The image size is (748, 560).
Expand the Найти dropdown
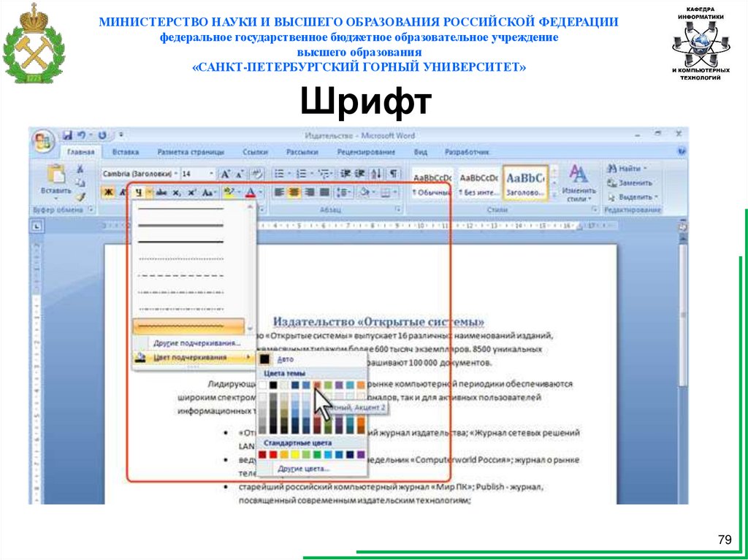(645, 169)
